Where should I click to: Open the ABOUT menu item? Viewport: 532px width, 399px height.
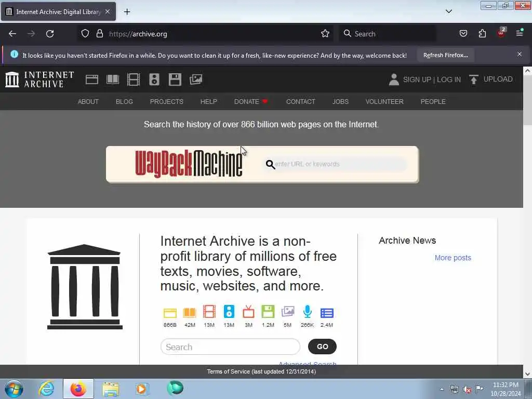(88, 101)
